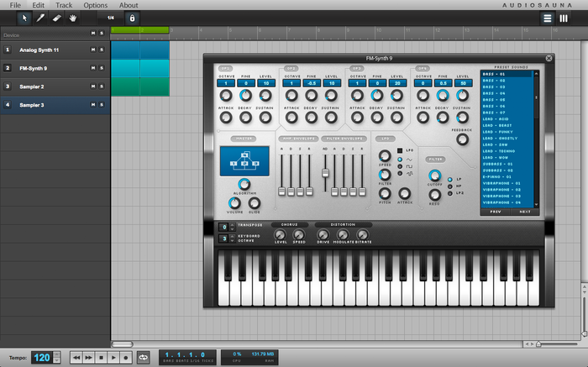Switch to the mixer view icon
588x367 pixels.
pos(564,17)
